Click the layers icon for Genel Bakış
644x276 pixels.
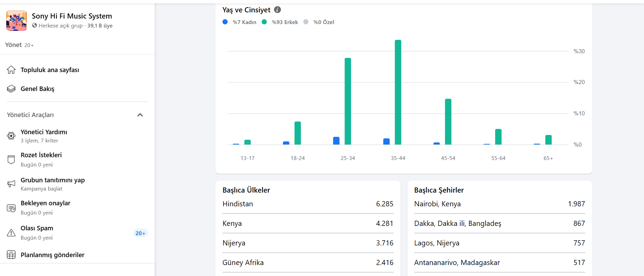pyautogui.click(x=11, y=89)
